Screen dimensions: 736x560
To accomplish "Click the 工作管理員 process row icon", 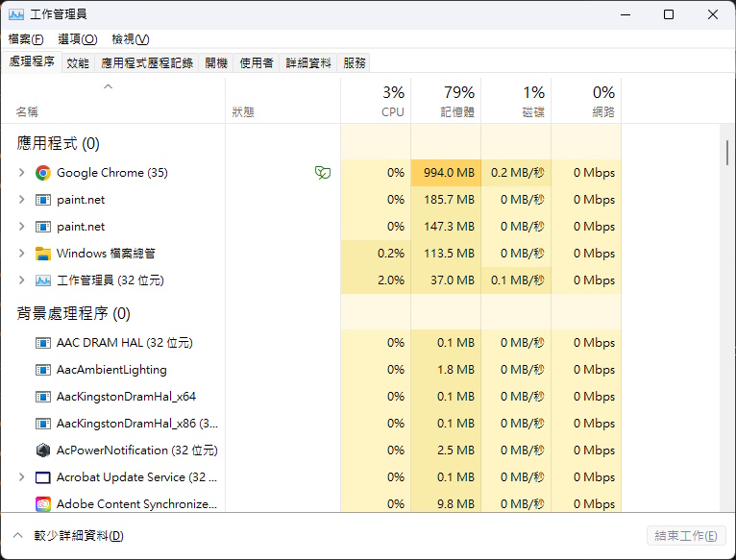I will pyautogui.click(x=43, y=280).
